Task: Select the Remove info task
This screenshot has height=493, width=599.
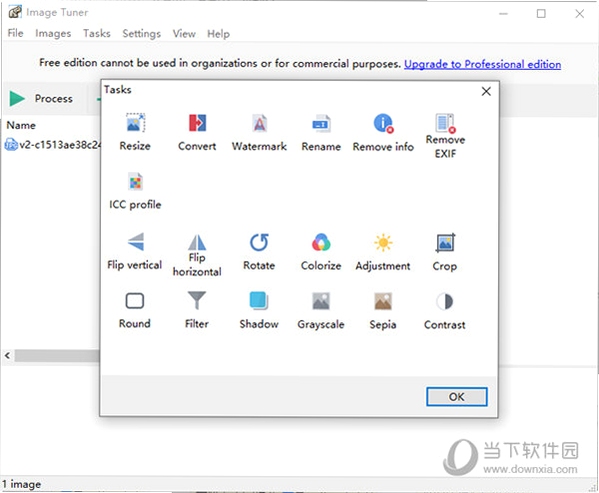Action: [383, 132]
